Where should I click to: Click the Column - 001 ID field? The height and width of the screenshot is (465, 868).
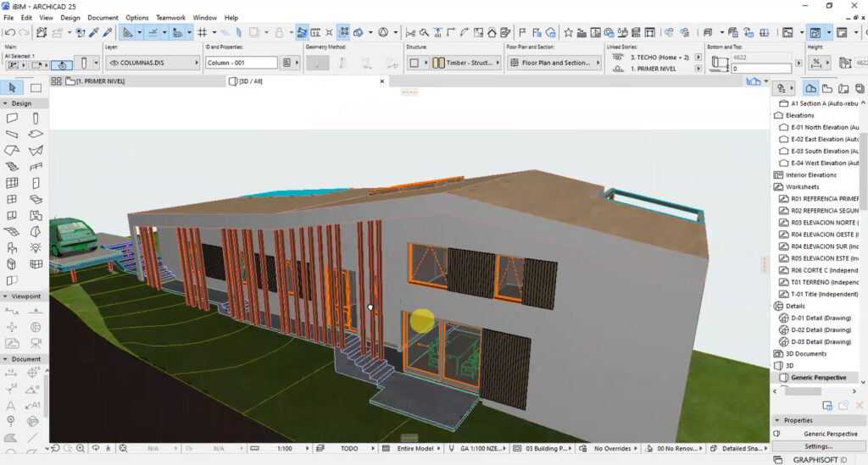242,63
